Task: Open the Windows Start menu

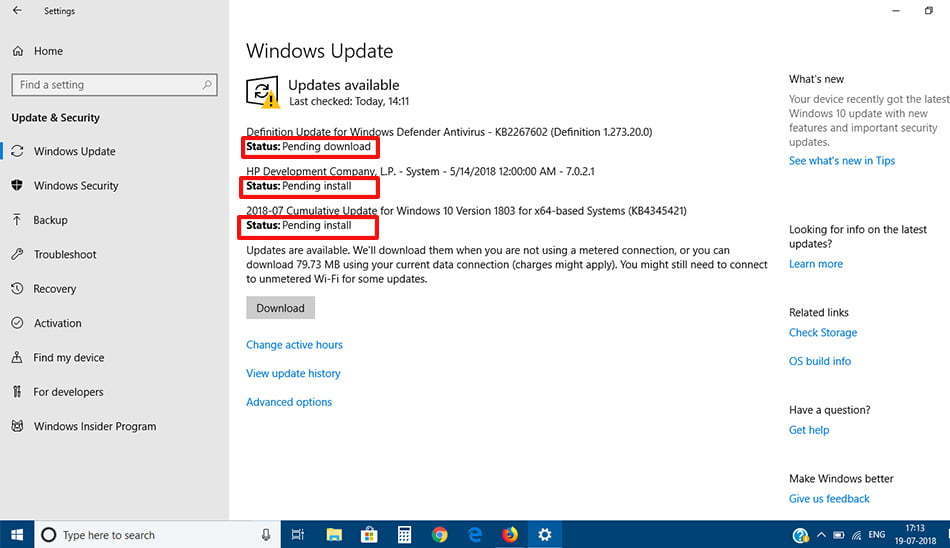Action: 17,535
